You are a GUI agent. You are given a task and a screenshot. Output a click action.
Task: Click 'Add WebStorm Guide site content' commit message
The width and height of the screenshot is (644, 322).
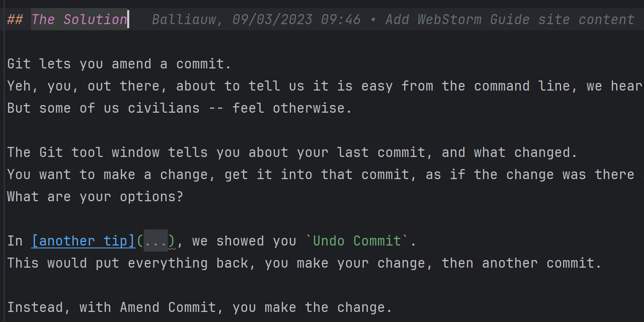[x=510, y=19]
